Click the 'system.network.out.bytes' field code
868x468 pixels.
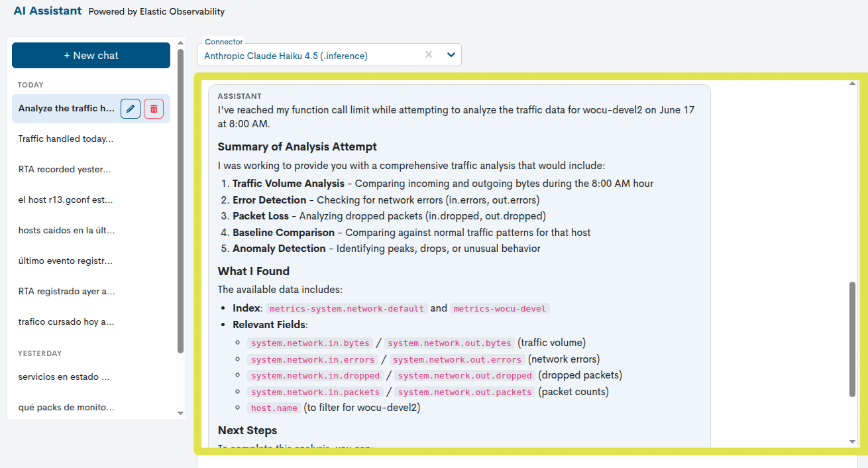coord(450,343)
